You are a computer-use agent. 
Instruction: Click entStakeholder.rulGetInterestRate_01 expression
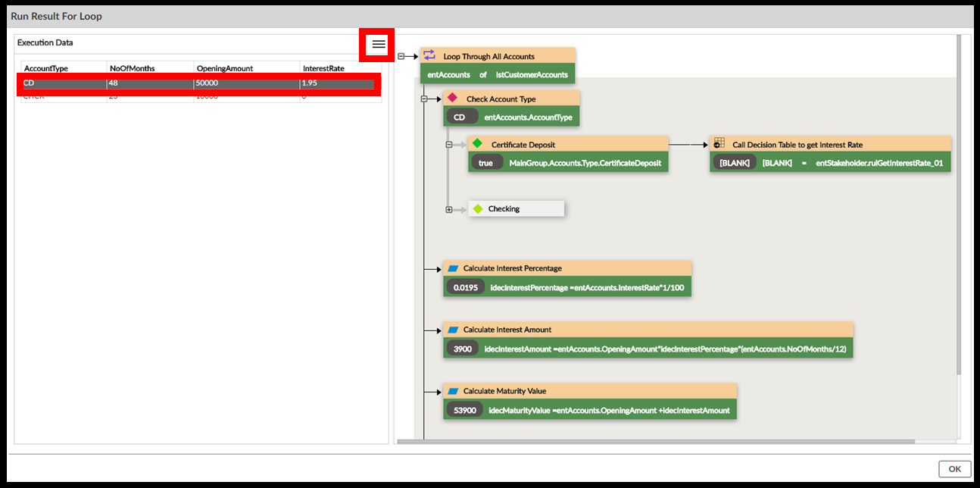click(x=879, y=163)
